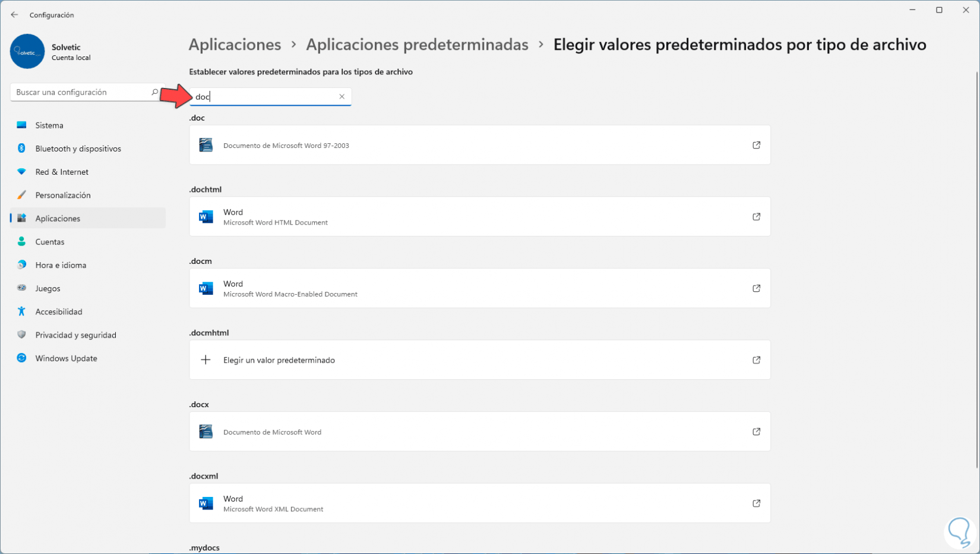
Task: Clear the 'doc' filter with the X icon
Action: pos(342,97)
